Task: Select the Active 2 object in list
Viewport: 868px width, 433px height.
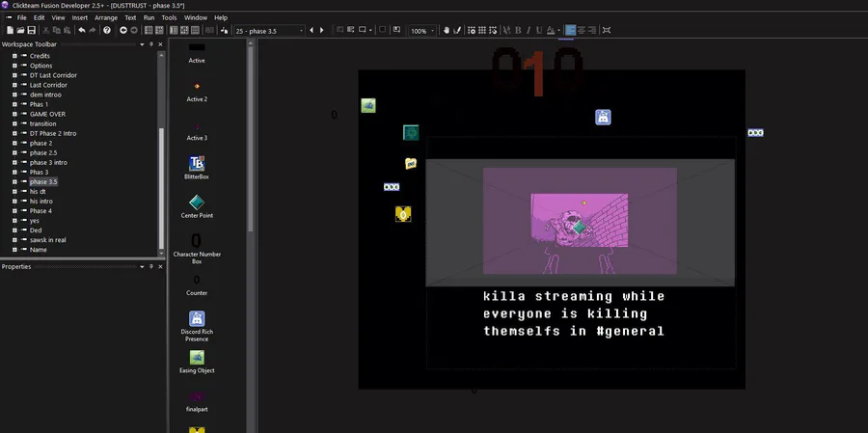Action: coord(197,92)
